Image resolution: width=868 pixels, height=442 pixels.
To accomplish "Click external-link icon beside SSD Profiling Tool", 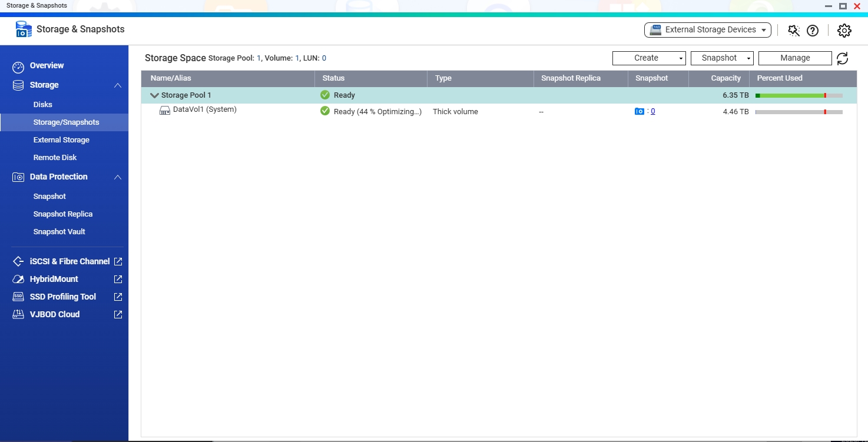I will pos(118,297).
